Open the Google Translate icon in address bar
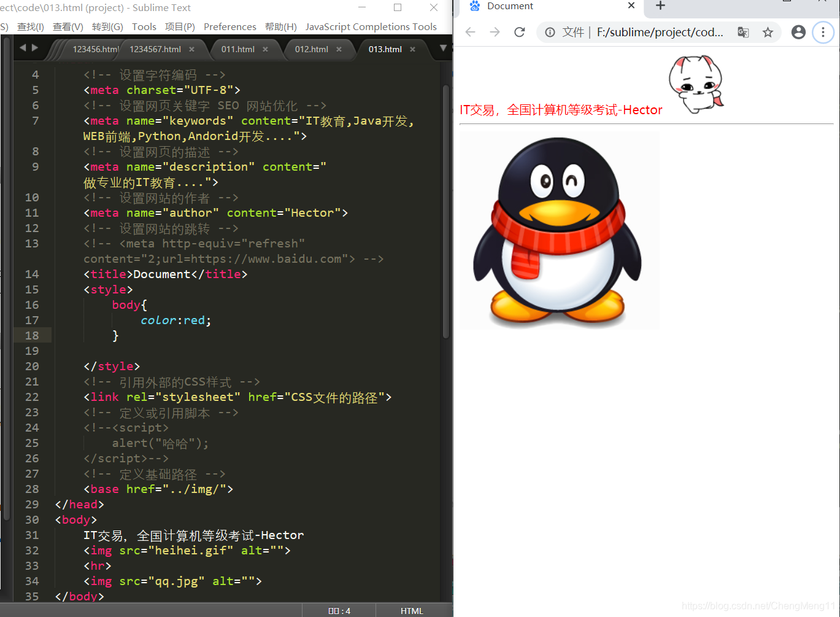 (x=743, y=32)
